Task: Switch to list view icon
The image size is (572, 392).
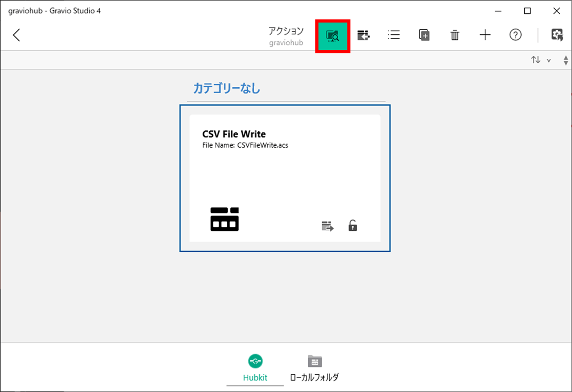Action: (394, 35)
